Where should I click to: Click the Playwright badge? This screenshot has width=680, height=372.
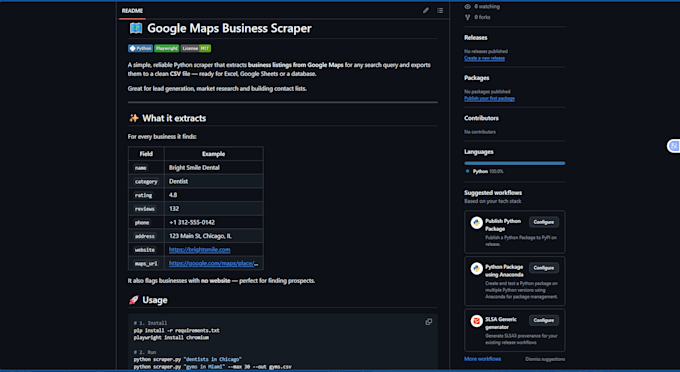pyautogui.click(x=167, y=49)
